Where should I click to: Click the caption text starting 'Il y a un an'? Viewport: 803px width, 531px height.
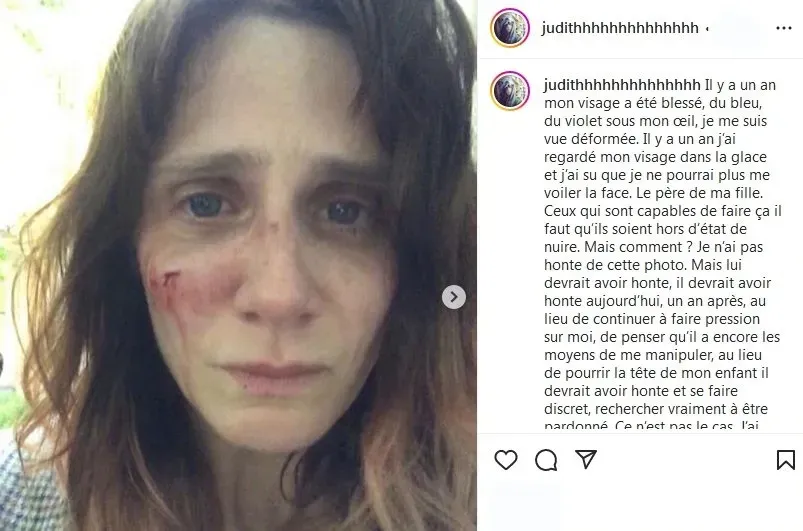pyautogui.click(x=663, y=253)
